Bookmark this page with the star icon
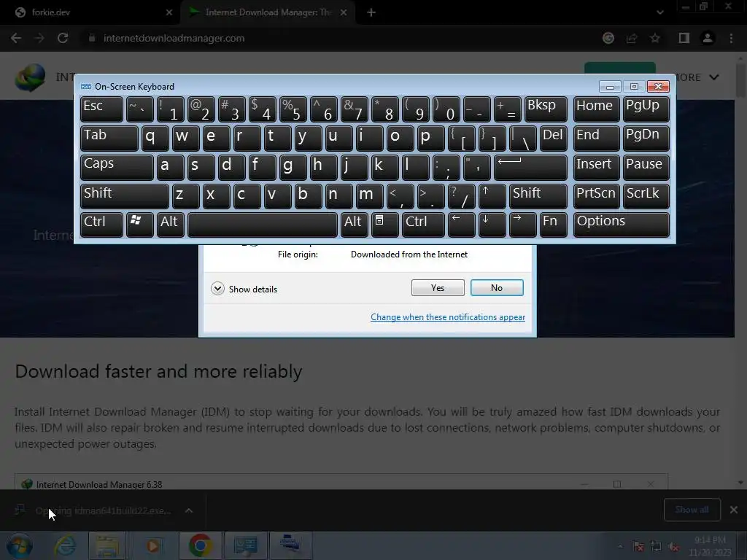 tap(655, 38)
